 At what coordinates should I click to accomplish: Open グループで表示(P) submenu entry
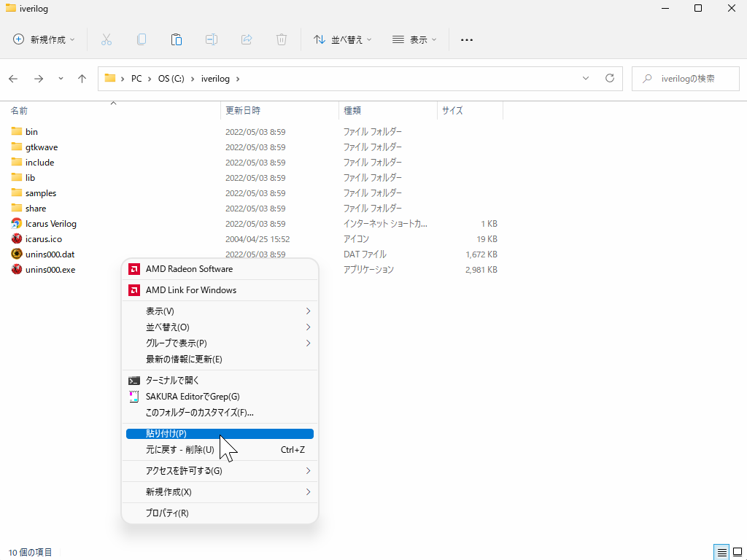click(x=220, y=343)
